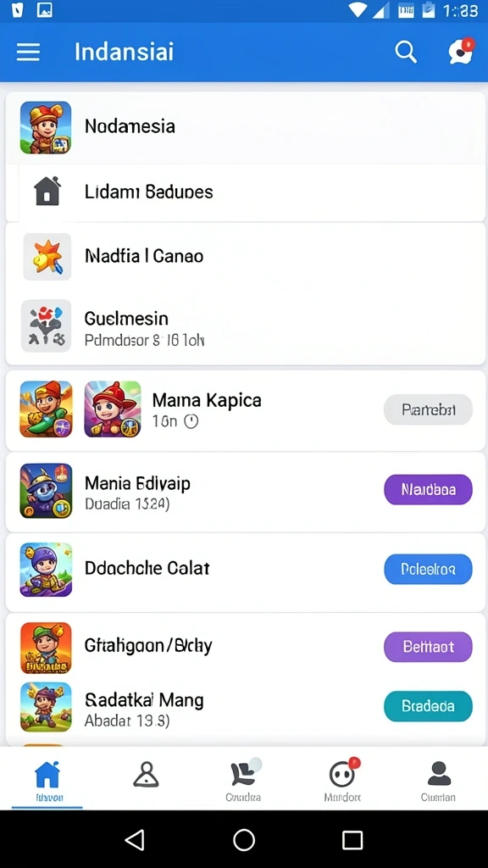The width and height of the screenshot is (488, 868).
Task: Open the Mandorc tab with red badge
Action: click(x=342, y=781)
